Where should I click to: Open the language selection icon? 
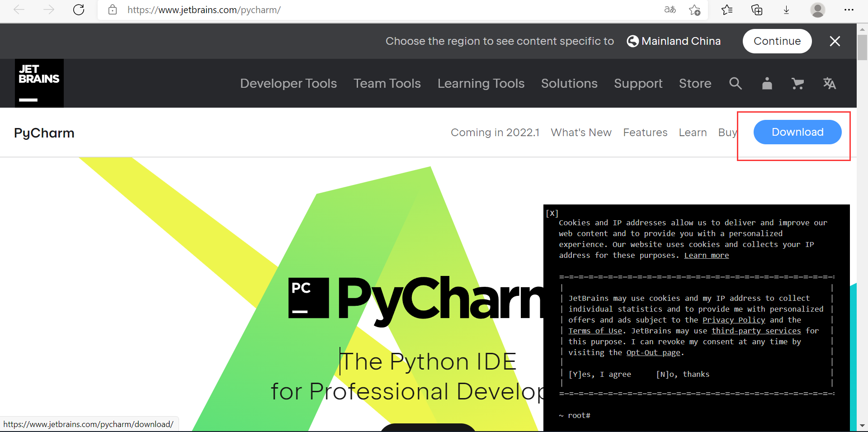[x=830, y=83]
